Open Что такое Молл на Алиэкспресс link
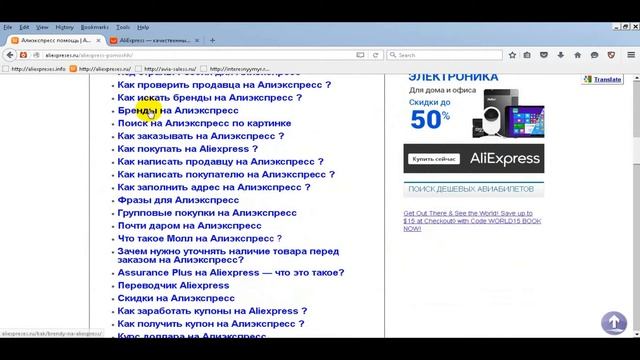Screen dimensions: 640x360 [200, 238]
